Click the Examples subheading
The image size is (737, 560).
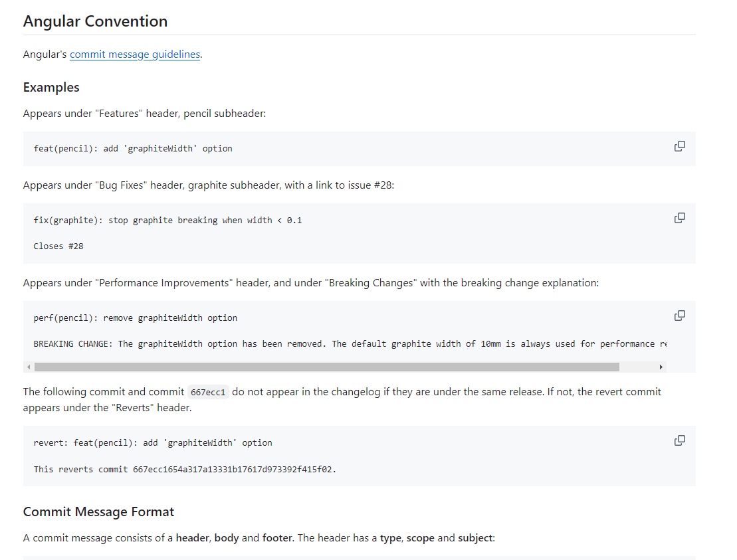(x=51, y=88)
